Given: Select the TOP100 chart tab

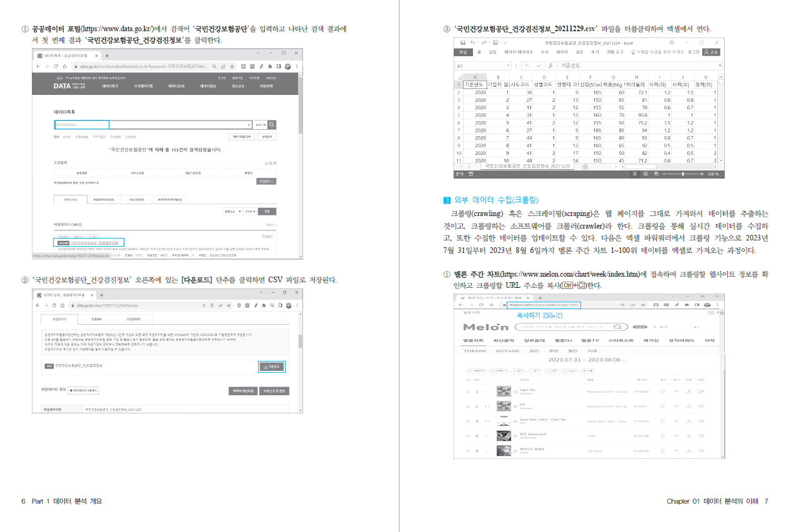Looking at the screenshot, I should [474, 351].
